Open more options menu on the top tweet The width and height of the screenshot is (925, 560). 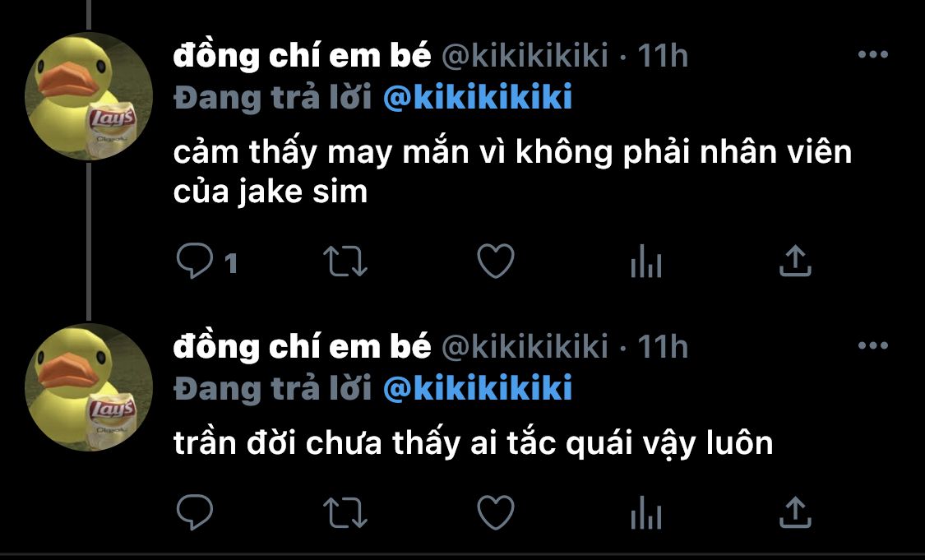(872, 54)
